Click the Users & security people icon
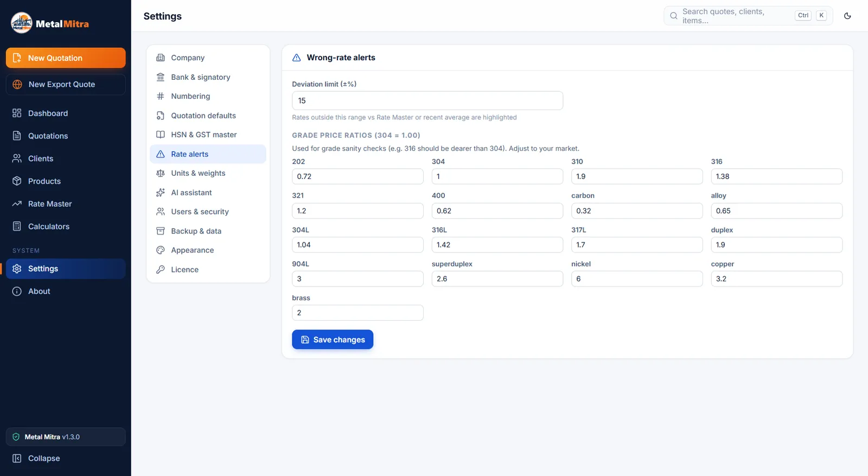 tap(161, 212)
